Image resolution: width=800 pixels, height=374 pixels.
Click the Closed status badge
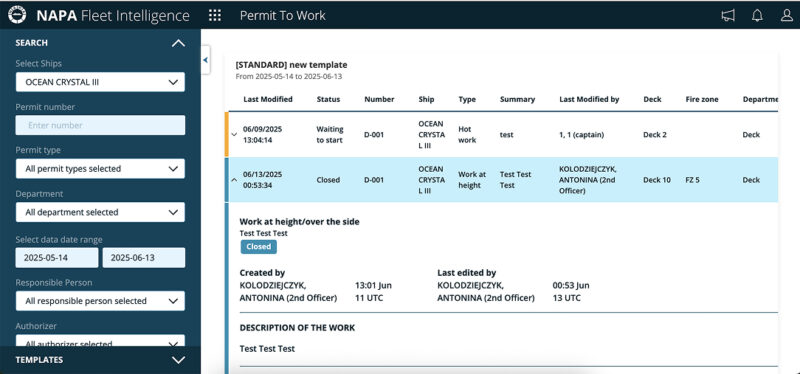pyautogui.click(x=259, y=247)
